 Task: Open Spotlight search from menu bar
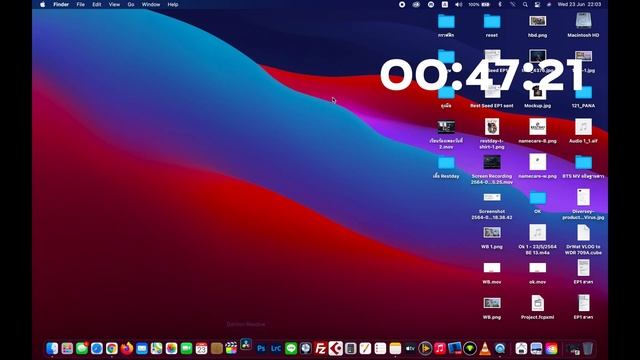pyautogui.click(x=525, y=4)
